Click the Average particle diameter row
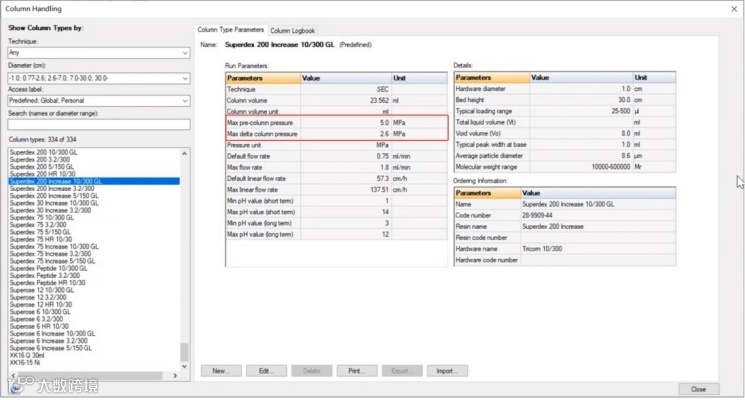 565,156
